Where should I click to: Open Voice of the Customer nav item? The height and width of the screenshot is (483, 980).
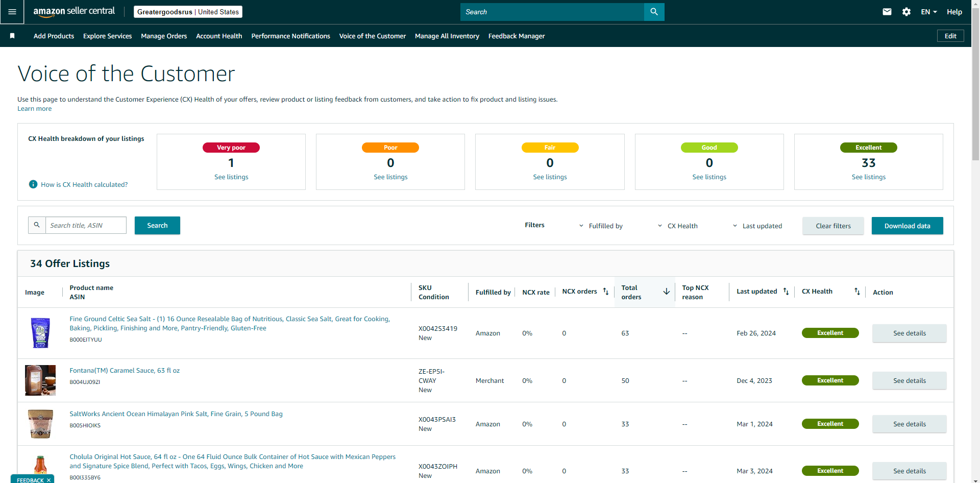click(x=373, y=36)
